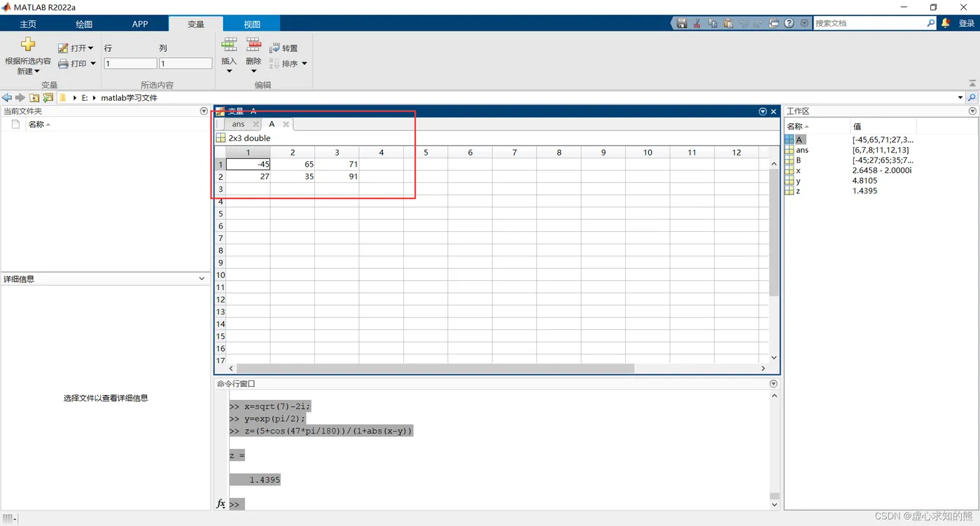Viewport: 980px width, 526px height.
Task: Click the Copy icon in the top toolbar
Action: click(x=713, y=23)
